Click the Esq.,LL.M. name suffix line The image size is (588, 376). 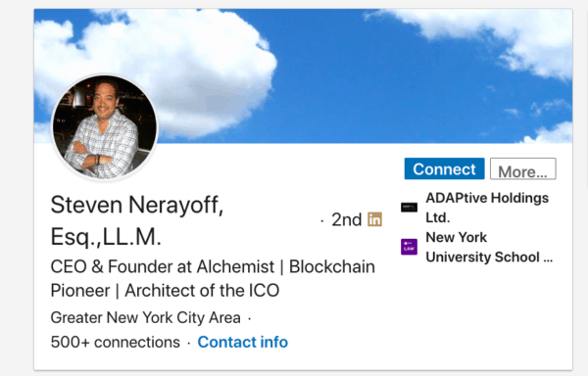[x=106, y=237]
